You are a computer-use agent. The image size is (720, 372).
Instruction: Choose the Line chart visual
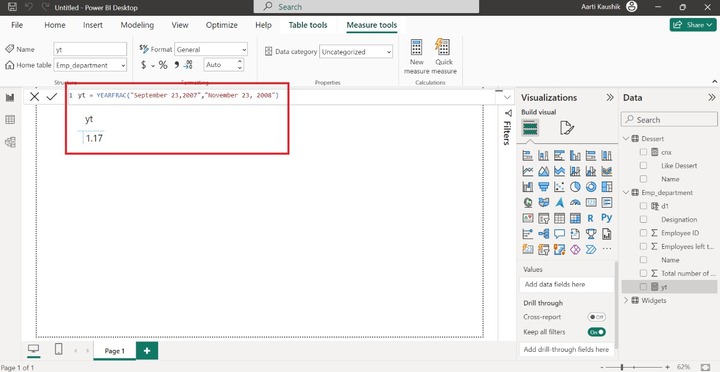(528, 171)
